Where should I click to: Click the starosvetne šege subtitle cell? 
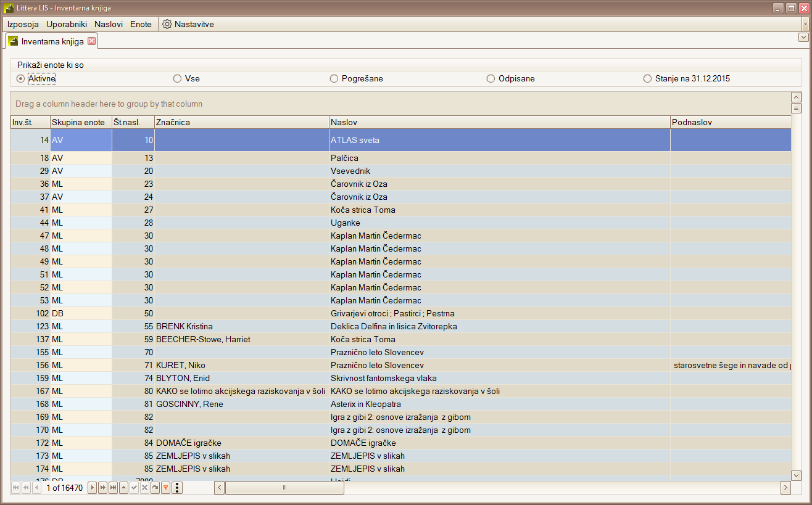click(x=731, y=365)
